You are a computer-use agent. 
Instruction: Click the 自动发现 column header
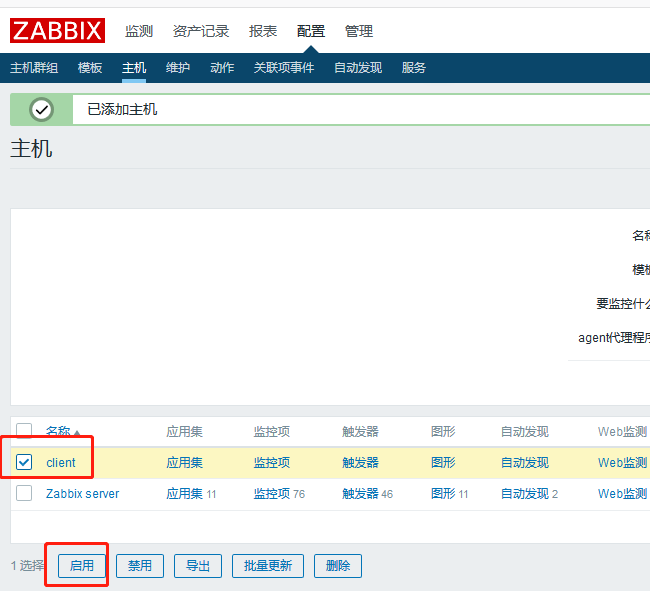(525, 431)
